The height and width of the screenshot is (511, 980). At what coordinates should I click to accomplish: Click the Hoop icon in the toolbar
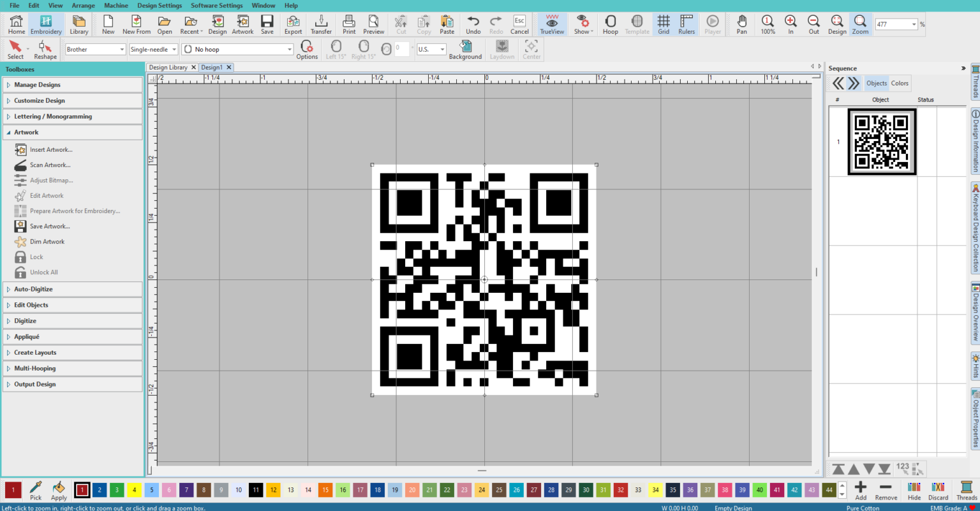[610, 24]
